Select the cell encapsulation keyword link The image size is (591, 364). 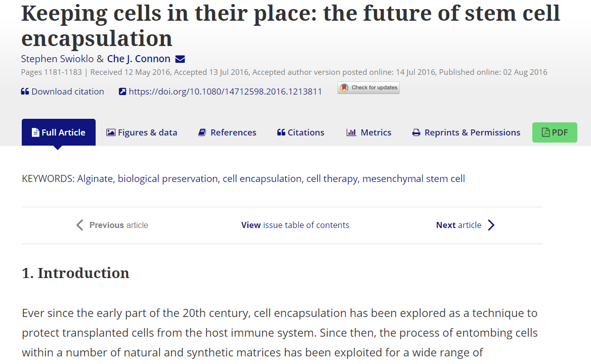coord(262,178)
